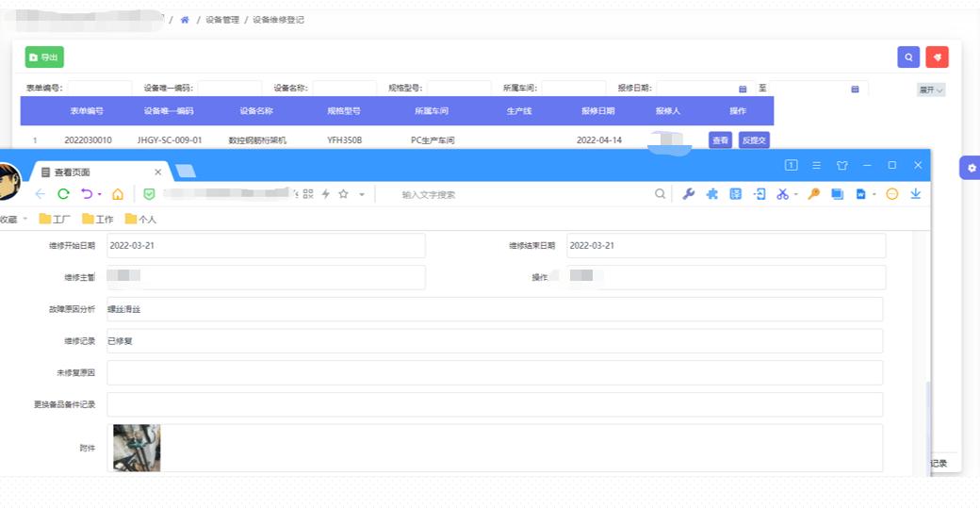Click the 表单编号 column header
The height and width of the screenshot is (508, 980).
click(x=87, y=110)
